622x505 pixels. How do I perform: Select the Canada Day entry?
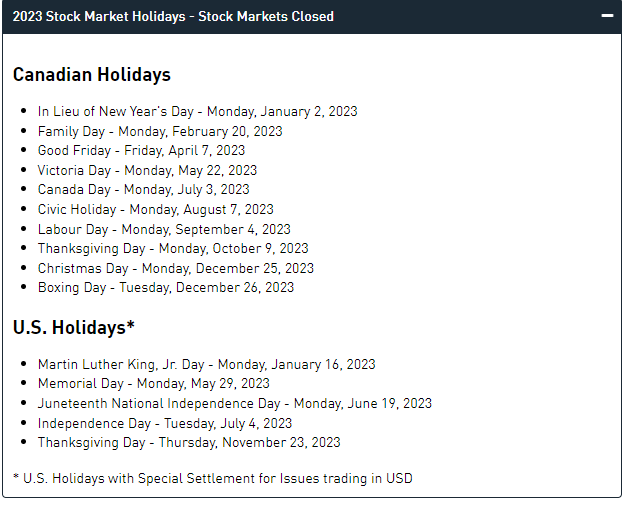[143, 189]
